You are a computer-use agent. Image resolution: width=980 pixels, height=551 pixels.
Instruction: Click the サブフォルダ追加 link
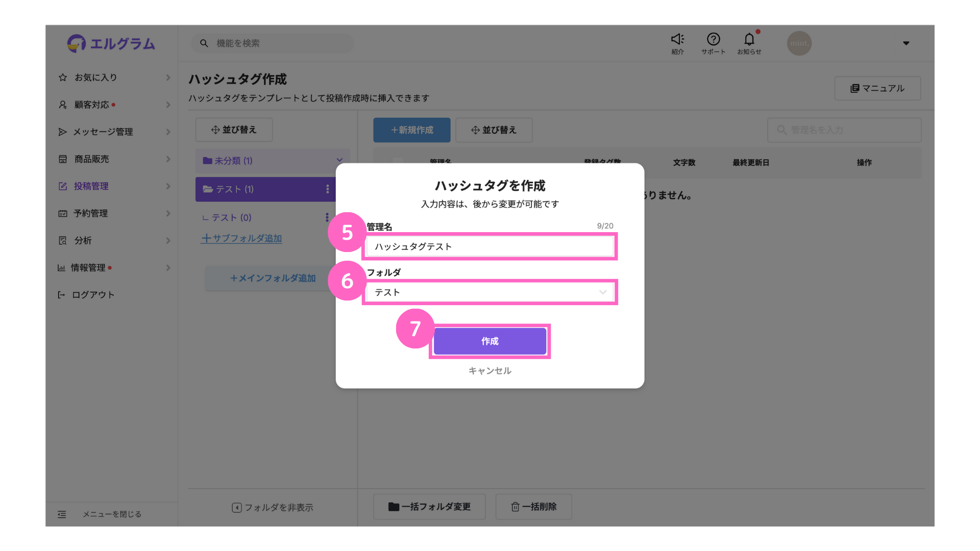point(241,238)
